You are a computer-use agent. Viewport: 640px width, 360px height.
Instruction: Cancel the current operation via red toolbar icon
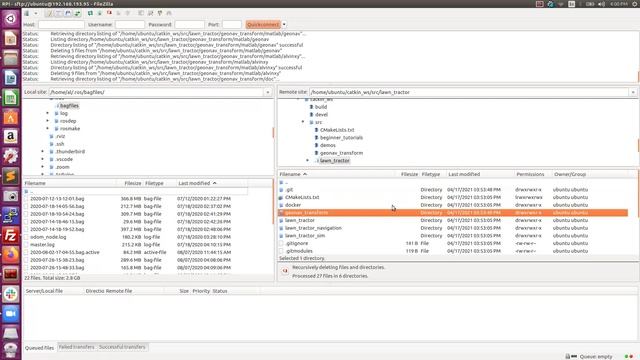click(x=109, y=13)
